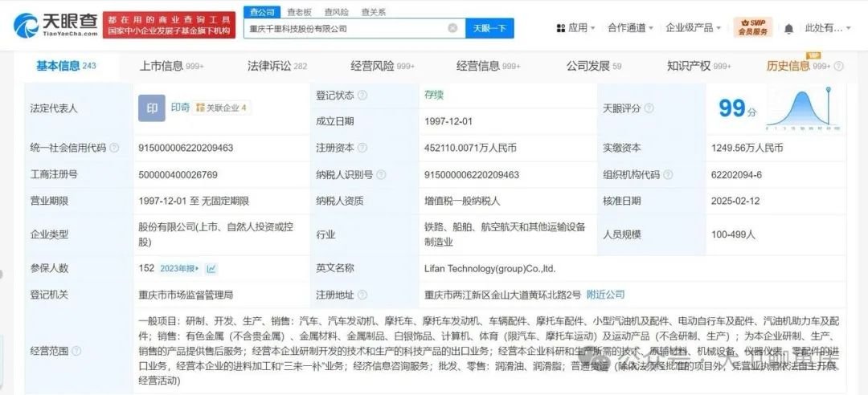This screenshot has width=868, height=395.
Task: Open the 法律诉讼 tab
Action: (x=276, y=67)
